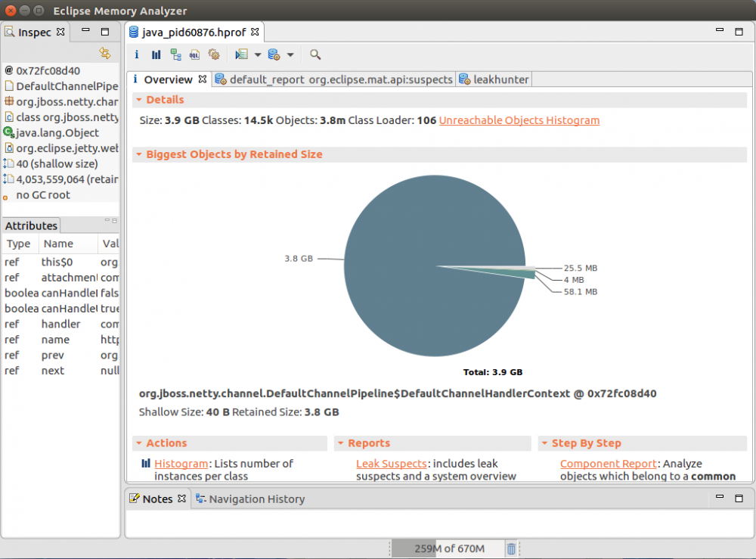Viewport: 756px width, 559px height.
Task: Switch to default_report suspects tab
Action: tap(334, 79)
